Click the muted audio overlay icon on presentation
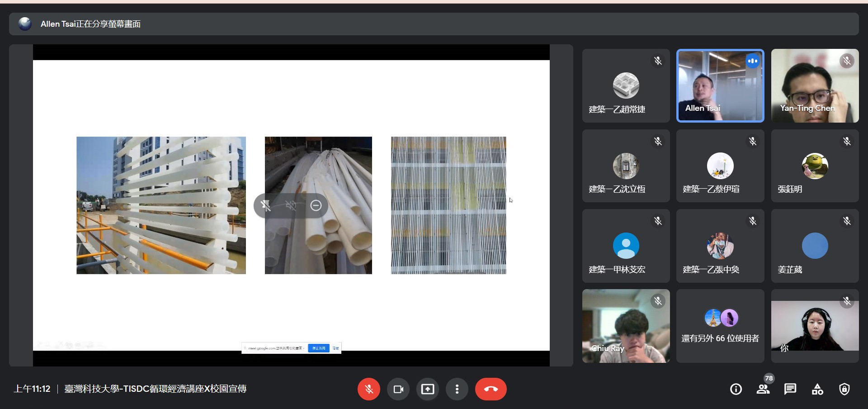Image resolution: width=868 pixels, height=409 pixels. click(291, 206)
